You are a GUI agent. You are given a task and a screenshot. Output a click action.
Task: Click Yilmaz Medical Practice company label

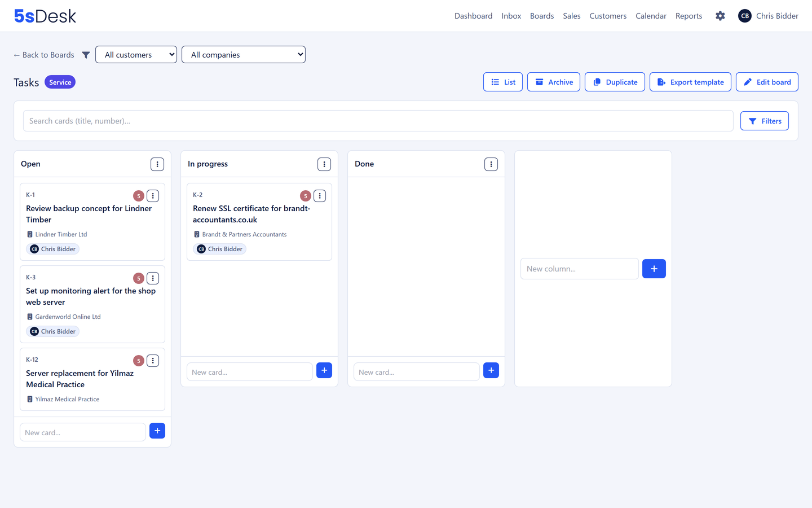point(67,399)
